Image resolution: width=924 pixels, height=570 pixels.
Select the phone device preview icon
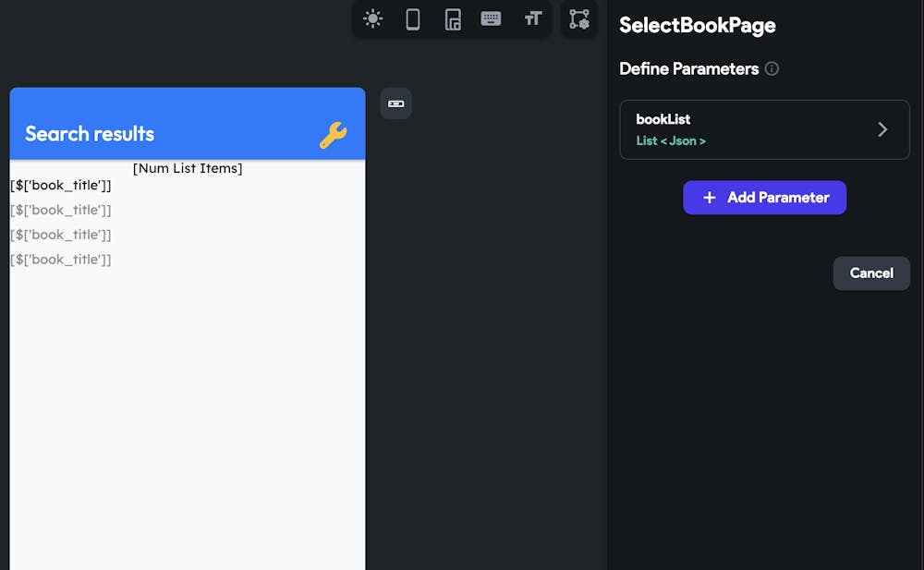coord(412,18)
